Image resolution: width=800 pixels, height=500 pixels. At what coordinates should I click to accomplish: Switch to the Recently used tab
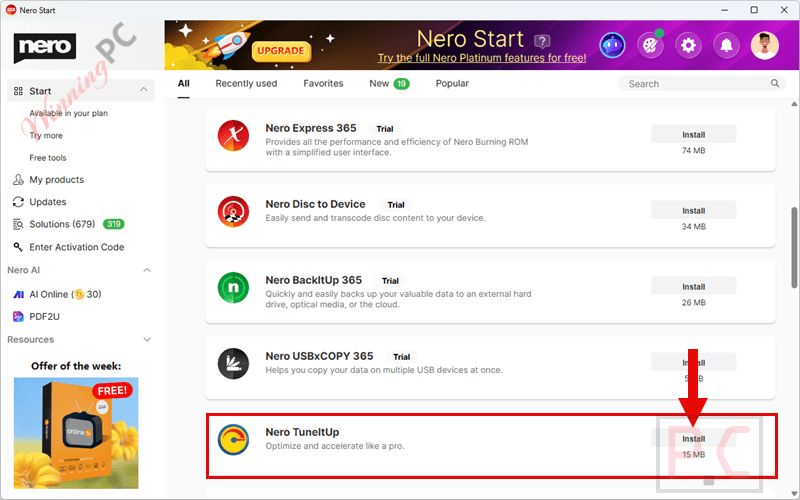246,84
